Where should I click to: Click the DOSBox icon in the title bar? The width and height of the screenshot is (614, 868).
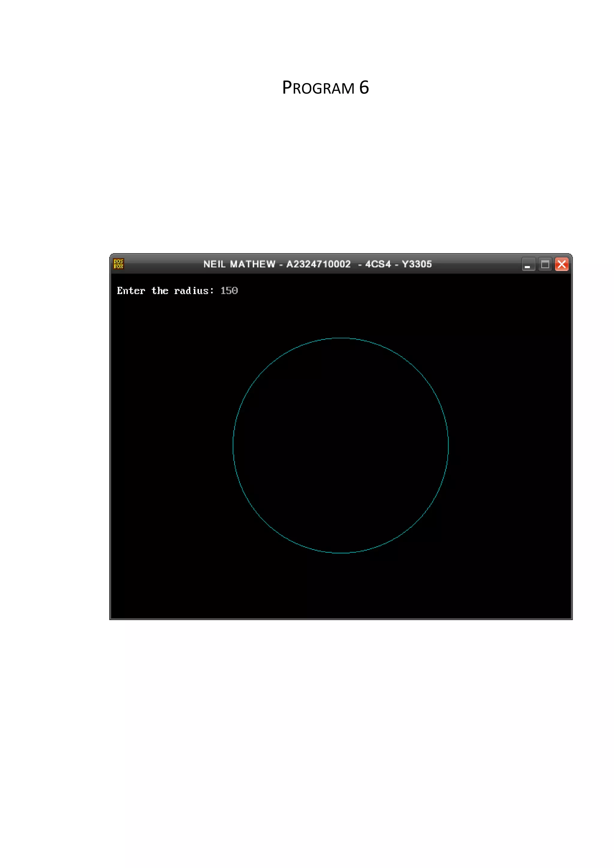118,264
